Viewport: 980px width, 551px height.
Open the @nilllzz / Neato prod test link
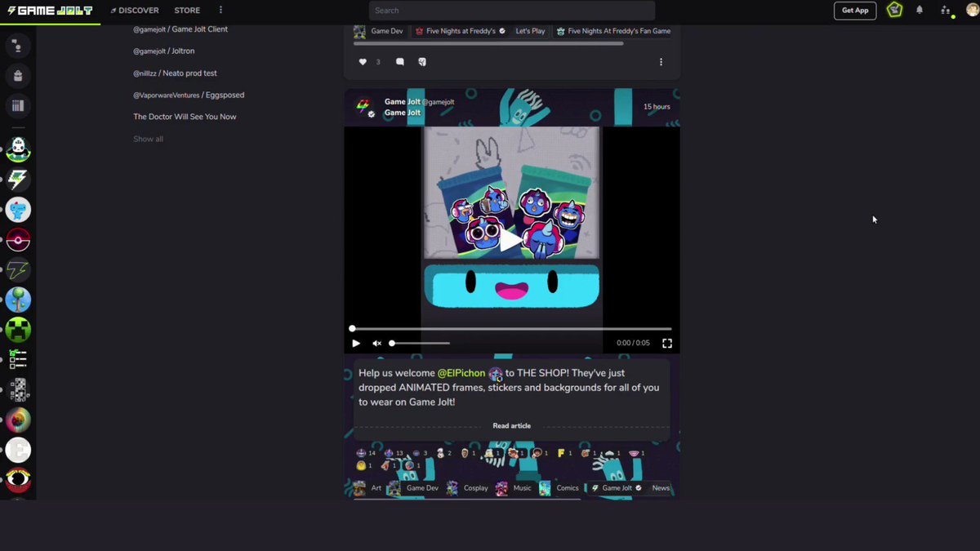175,73
